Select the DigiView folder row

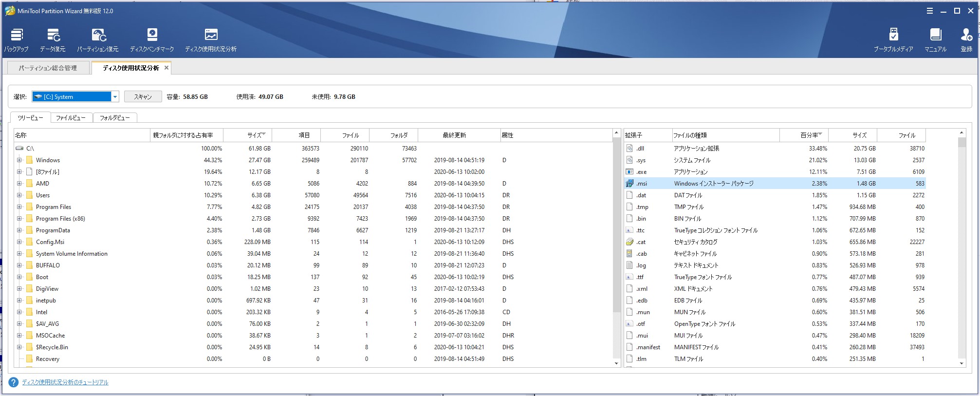(313, 288)
